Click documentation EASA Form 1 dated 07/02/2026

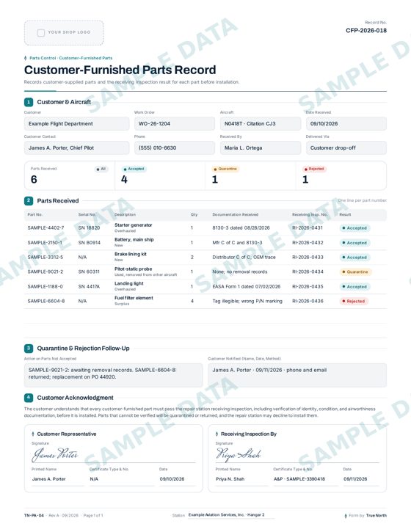[247, 287]
